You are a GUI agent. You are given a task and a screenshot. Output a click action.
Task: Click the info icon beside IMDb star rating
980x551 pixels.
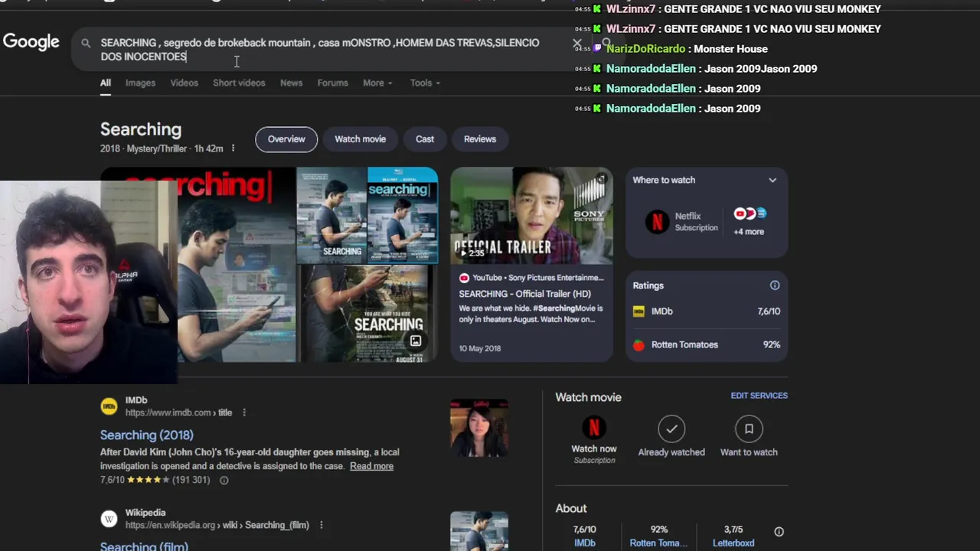click(224, 481)
